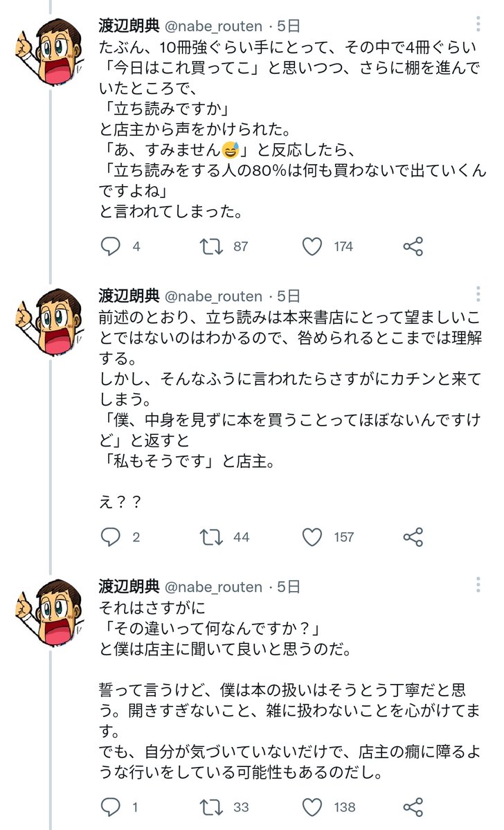This screenshot has width=504, height=830.
Task: Open more options menu on first tweet
Action: [478, 26]
